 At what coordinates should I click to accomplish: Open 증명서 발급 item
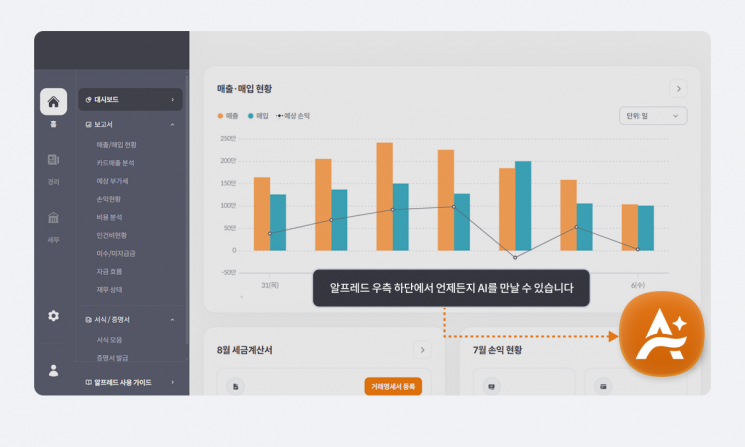[112, 358]
